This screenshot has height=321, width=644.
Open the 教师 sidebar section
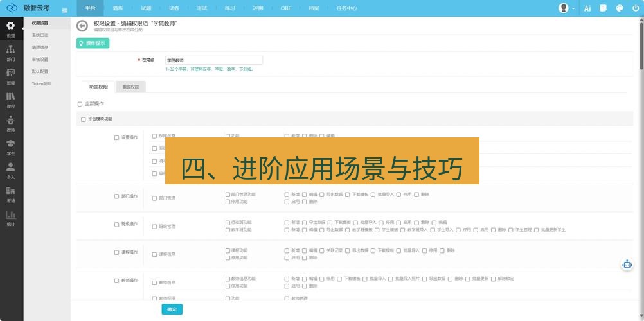coord(11,124)
